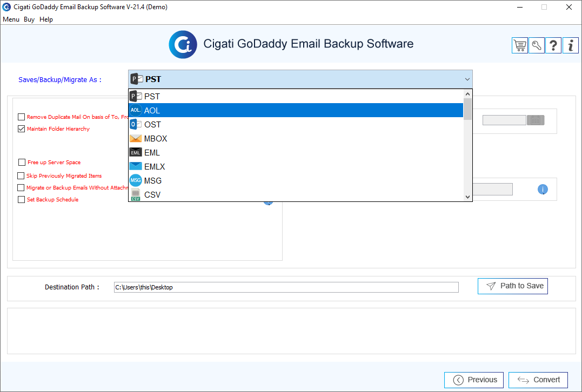Minimize the Cigati application window
The width and height of the screenshot is (582, 392).
coord(520,7)
